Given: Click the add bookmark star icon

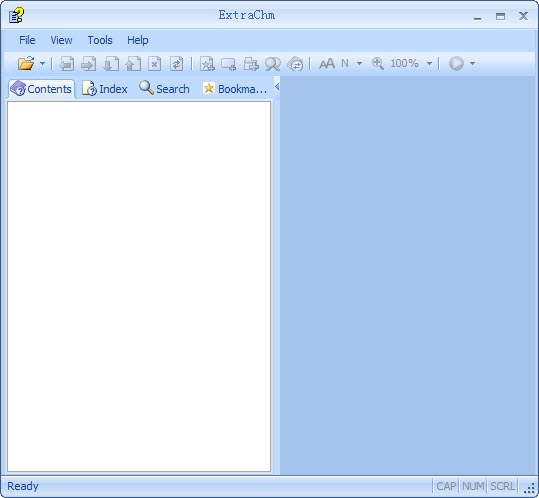Looking at the screenshot, I should tap(207, 64).
